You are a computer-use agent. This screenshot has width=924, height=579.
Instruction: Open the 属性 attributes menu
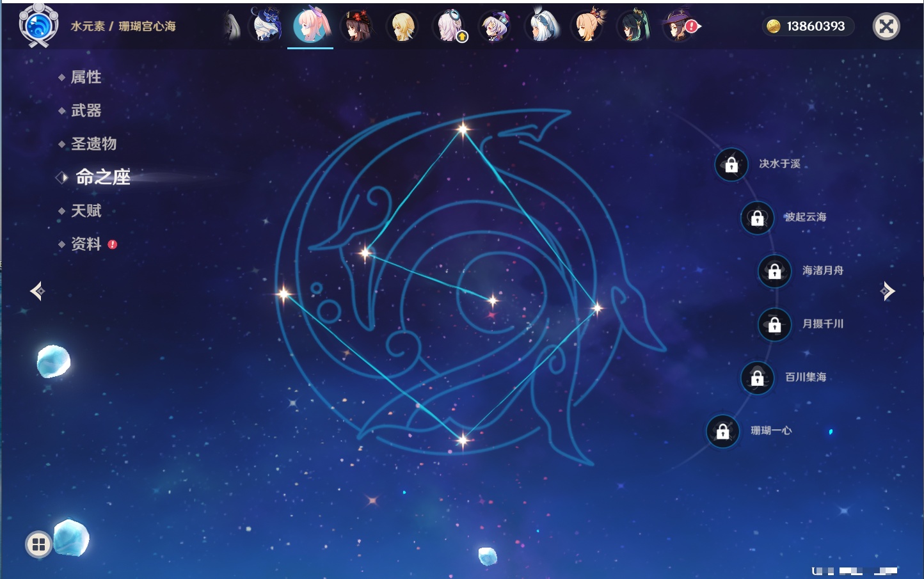pos(86,77)
